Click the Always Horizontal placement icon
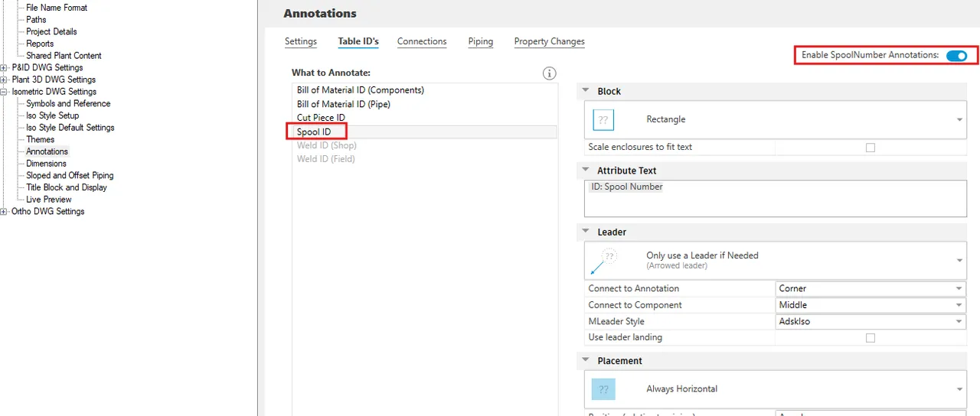Image resolution: width=980 pixels, height=416 pixels. click(x=603, y=389)
